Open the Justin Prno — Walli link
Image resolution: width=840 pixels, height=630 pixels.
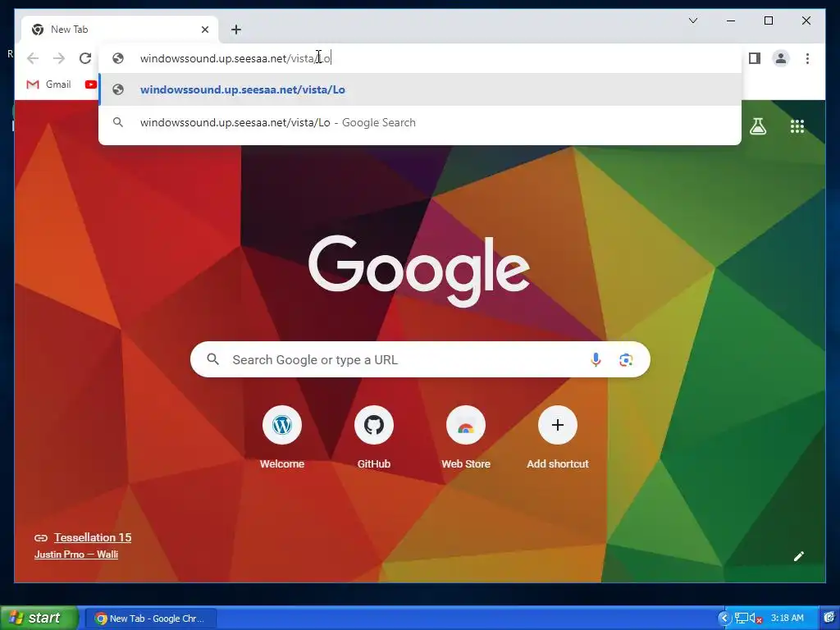coord(76,555)
